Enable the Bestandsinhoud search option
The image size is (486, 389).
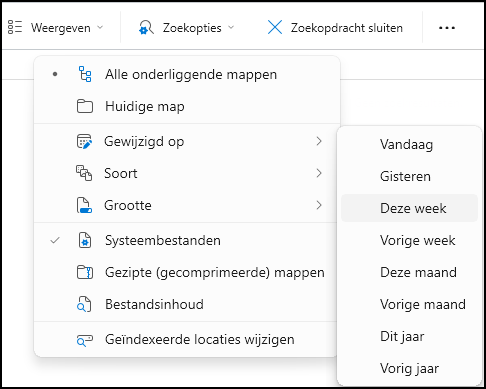185,304
